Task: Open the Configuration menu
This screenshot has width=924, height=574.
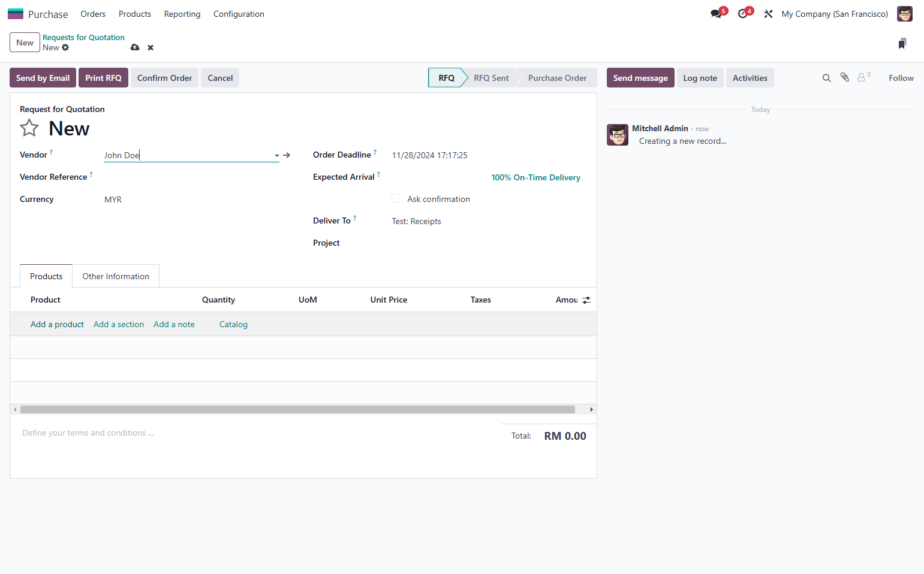Action: [x=239, y=14]
